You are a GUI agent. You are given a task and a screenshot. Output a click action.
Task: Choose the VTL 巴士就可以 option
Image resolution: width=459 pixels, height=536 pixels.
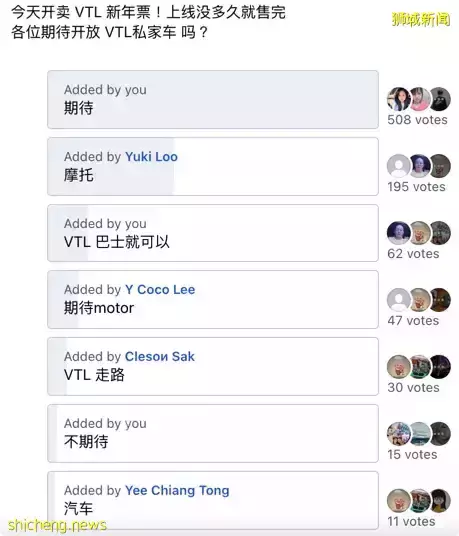coord(213,233)
